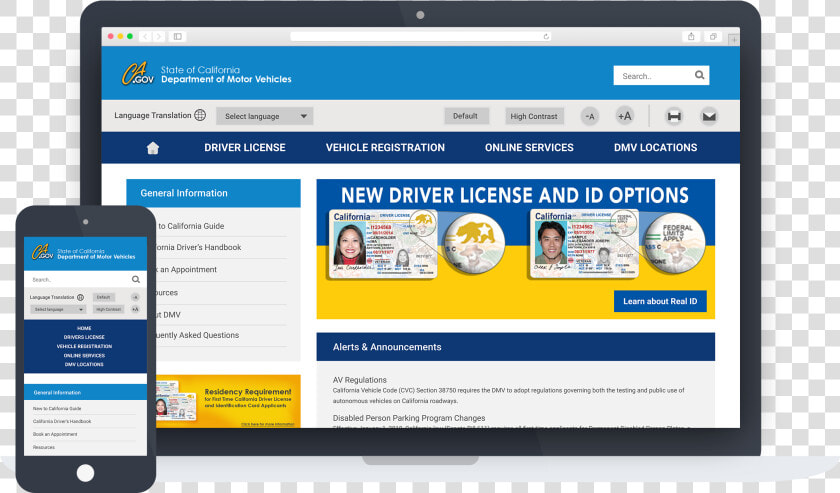Click the browser address bar on the laptop
The height and width of the screenshot is (493, 840).
[421, 36]
